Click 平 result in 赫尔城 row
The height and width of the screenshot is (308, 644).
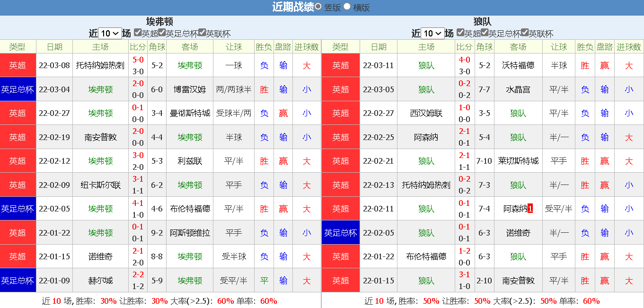264,281
